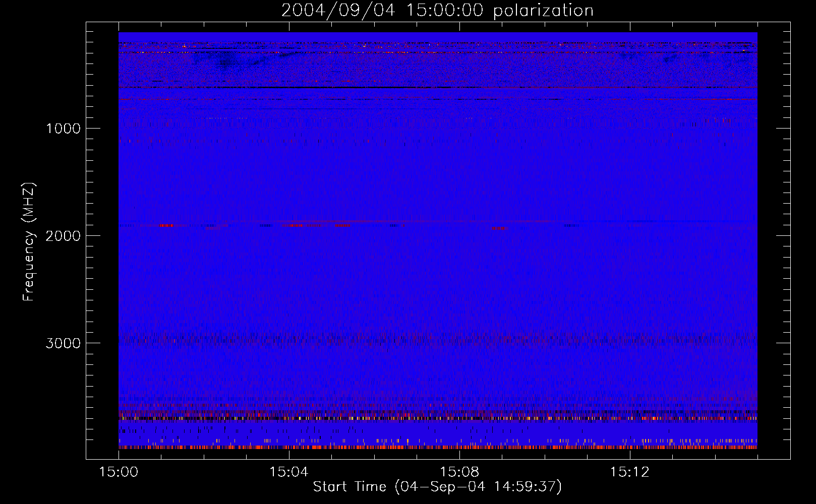The height and width of the screenshot is (504, 816).
Task: Click the 15:04 time tick label
Action: [289, 472]
